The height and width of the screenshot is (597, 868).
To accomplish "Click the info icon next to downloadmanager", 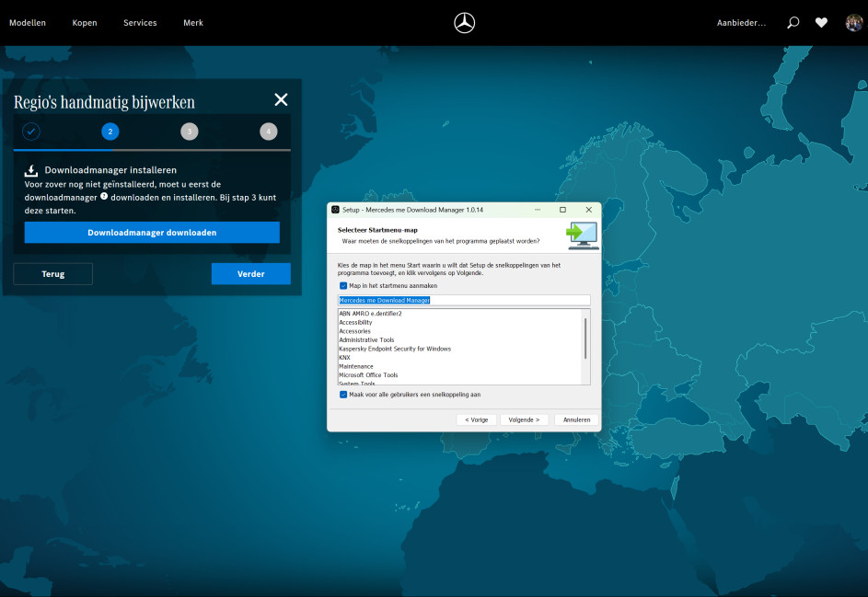I will [104, 196].
